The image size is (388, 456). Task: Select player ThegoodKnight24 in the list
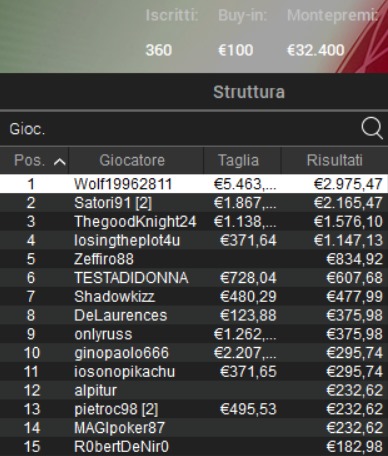click(194, 221)
